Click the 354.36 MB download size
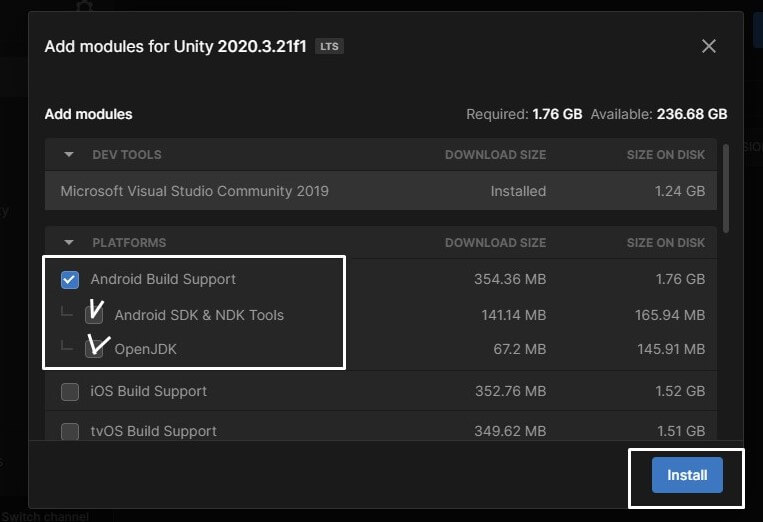 coord(510,279)
